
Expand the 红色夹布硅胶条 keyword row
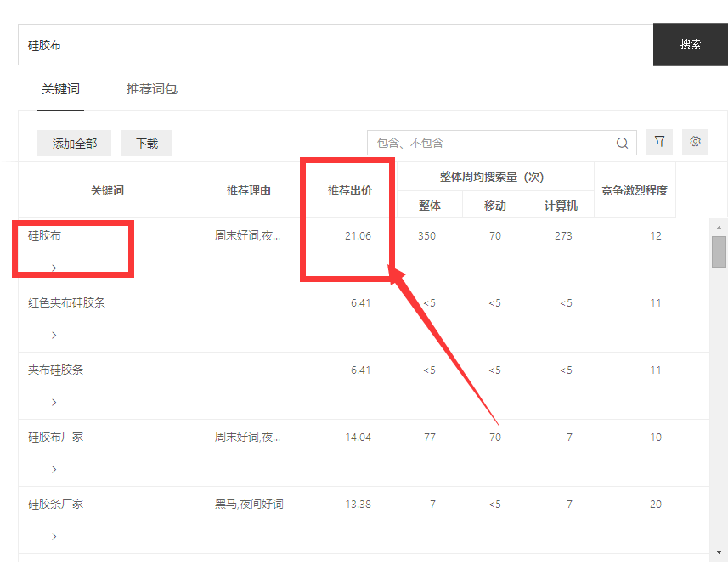pyautogui.click(x=54, y=335)
